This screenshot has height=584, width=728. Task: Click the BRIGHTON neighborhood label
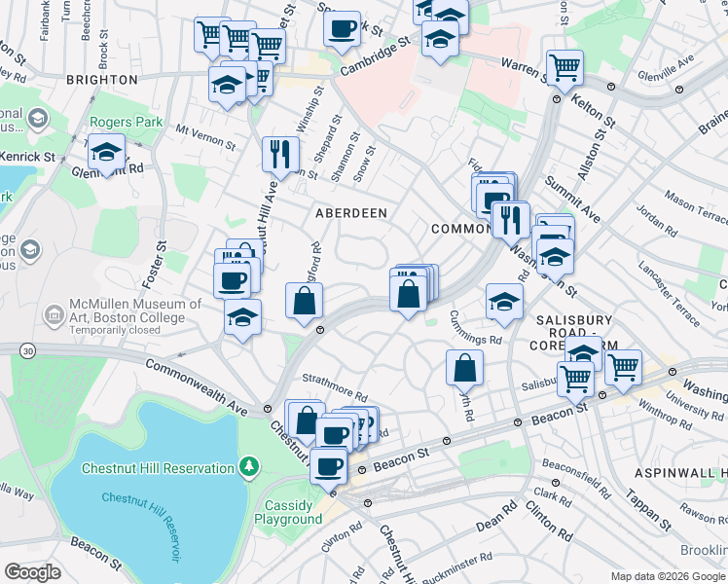102,80
